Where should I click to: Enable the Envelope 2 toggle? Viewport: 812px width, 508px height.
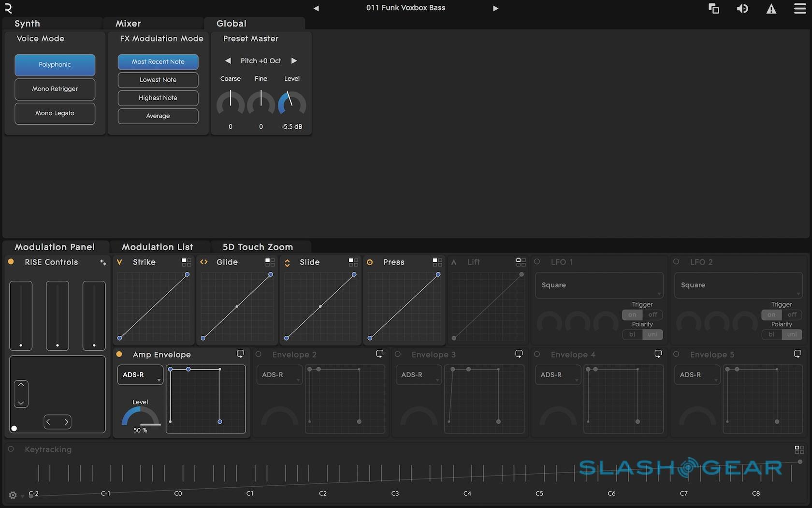coord(259,355)
